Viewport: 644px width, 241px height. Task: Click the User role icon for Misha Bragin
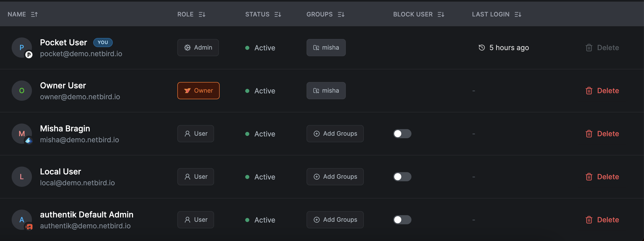tap(187, 133)
